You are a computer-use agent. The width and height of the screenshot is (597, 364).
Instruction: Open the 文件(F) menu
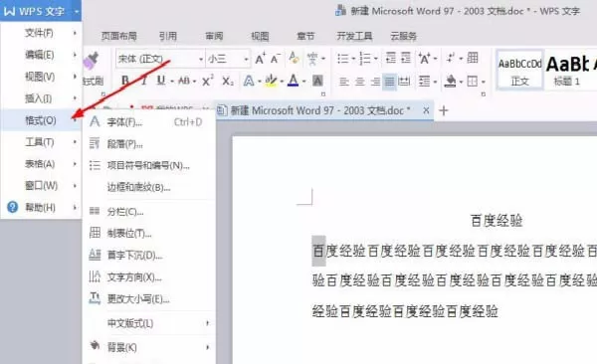pos(41,33)
